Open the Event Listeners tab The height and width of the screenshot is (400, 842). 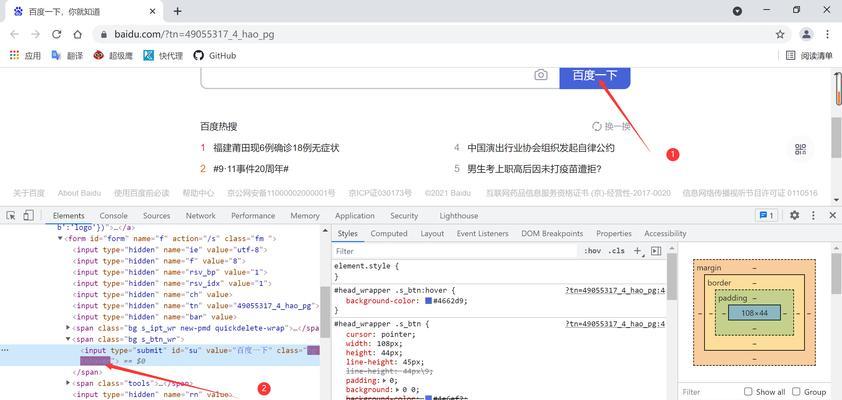[482, 234]
